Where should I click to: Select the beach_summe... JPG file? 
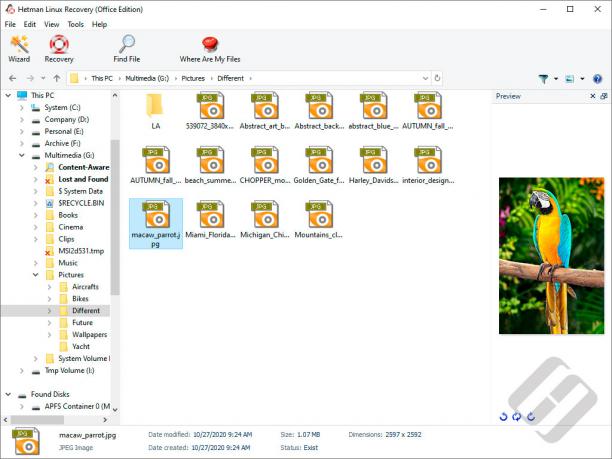coord(210,165)
